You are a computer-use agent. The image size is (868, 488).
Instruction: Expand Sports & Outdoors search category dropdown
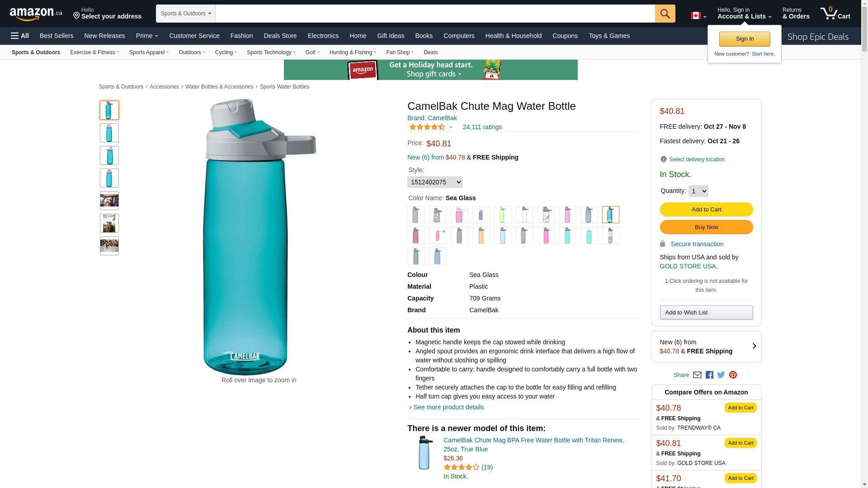click(x=185, y=14)
